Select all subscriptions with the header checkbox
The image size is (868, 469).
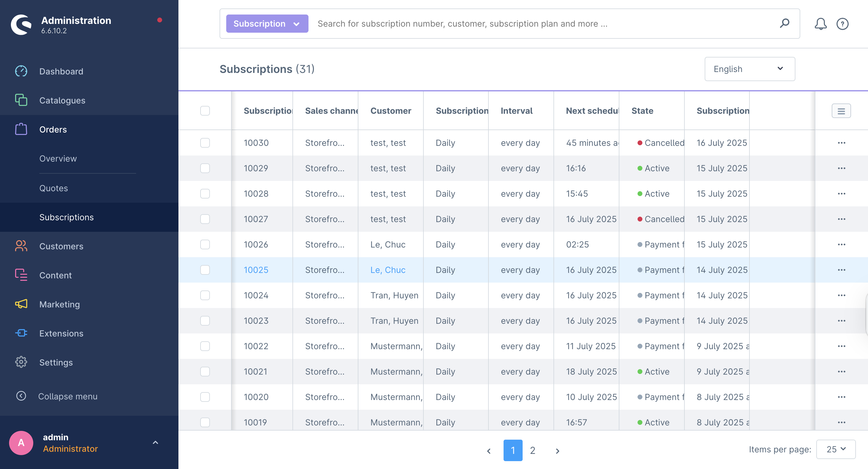tap(205, 110)
